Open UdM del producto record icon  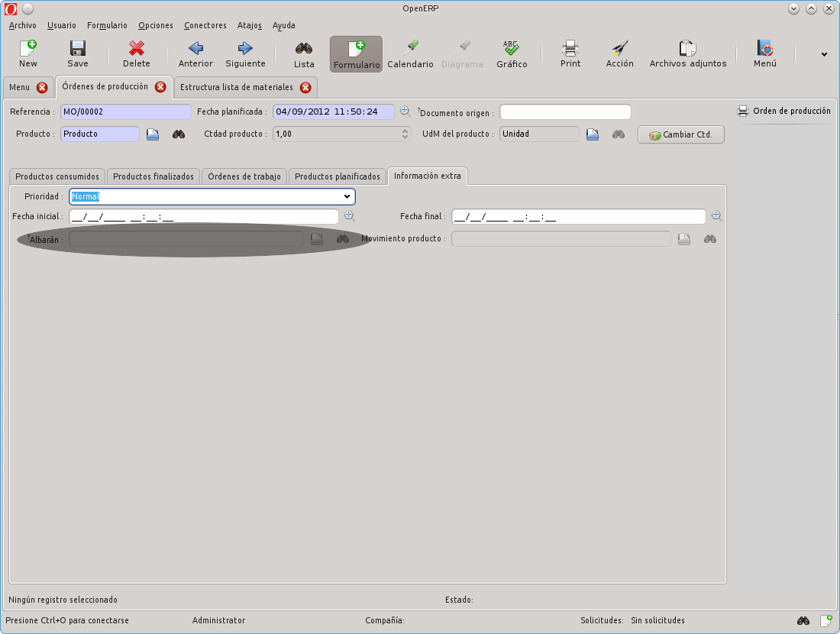(x=592, y=134)
